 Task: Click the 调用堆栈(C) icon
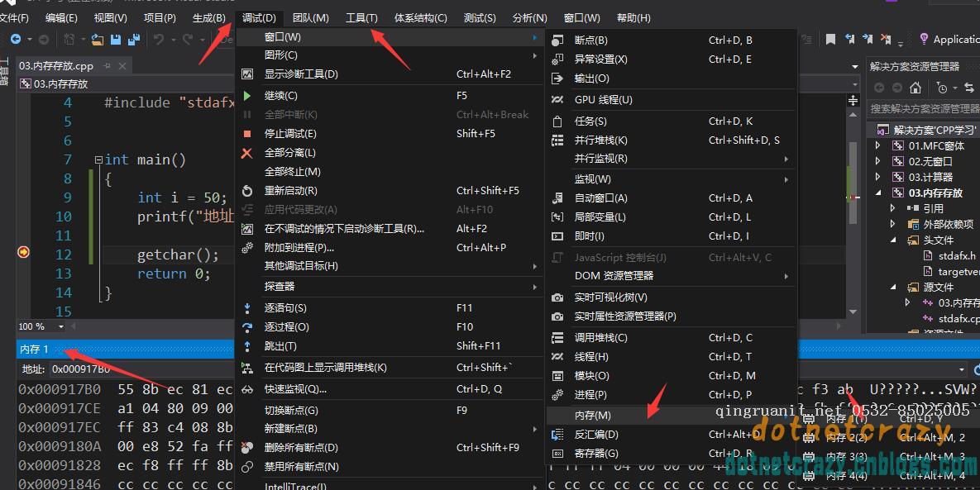tap(557, 338)
